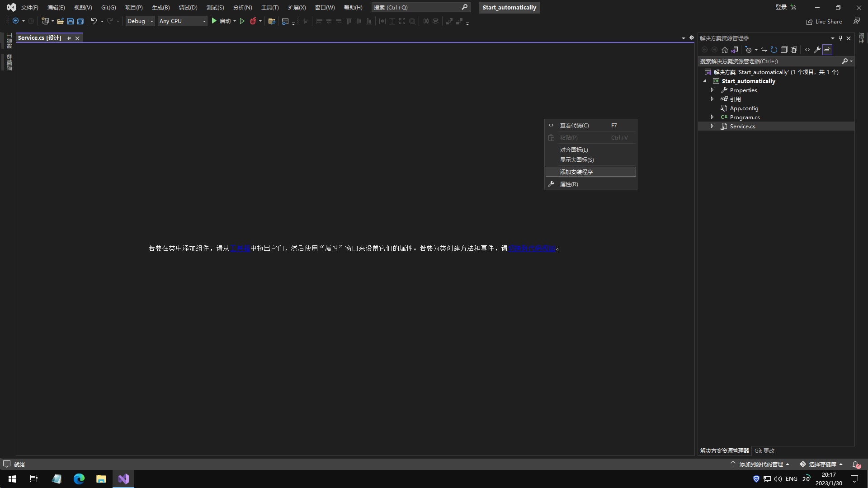
Task: Open the hot reload options dropdown arrow
Action: [260, 21]
